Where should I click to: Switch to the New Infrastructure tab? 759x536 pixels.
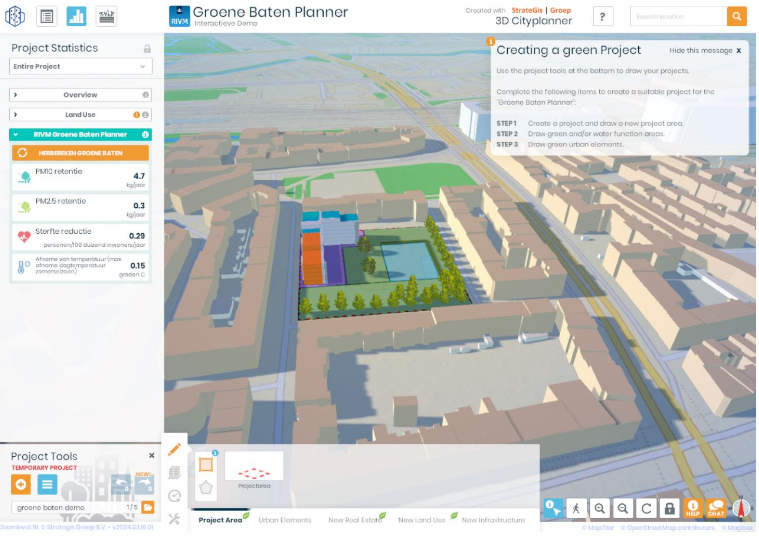493,520
